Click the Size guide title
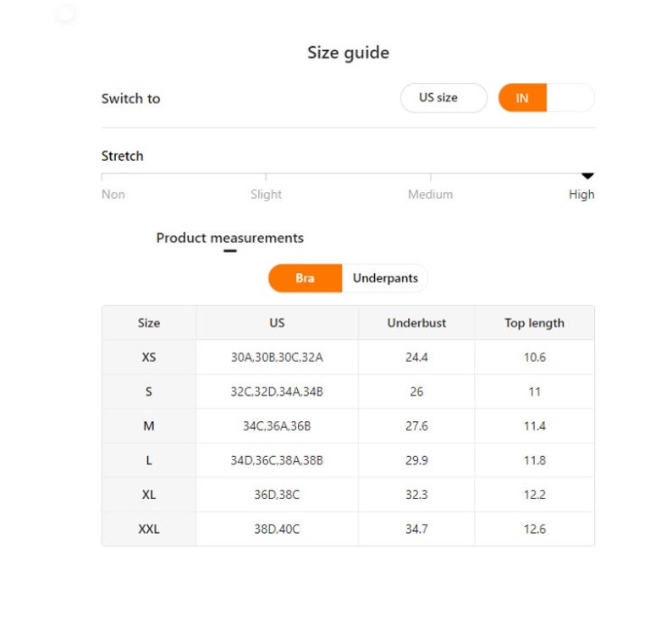672x620 pixels. pyautogui.click(x=348, y=53)
